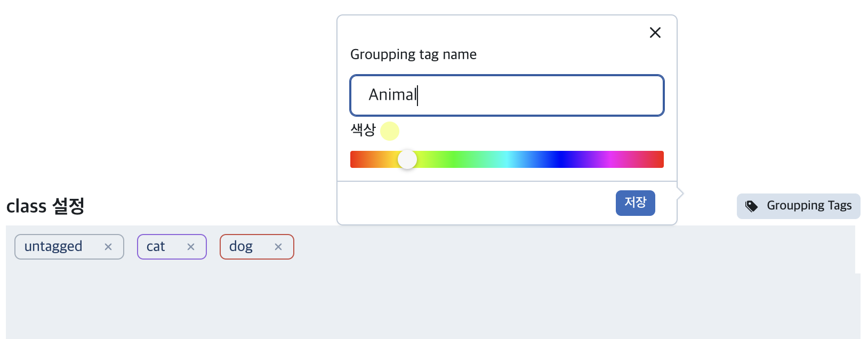
Task: Select the dog class label
Action: click(x=241, y=246)
